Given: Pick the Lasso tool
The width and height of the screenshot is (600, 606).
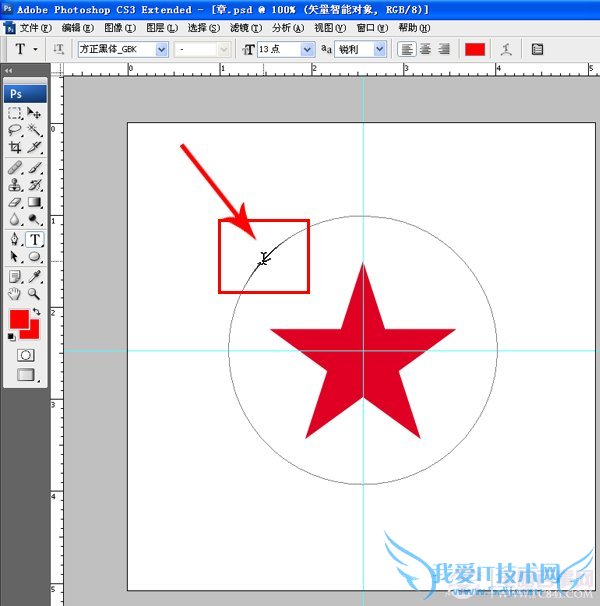Looking at the screenshot, I should (15, 130).
